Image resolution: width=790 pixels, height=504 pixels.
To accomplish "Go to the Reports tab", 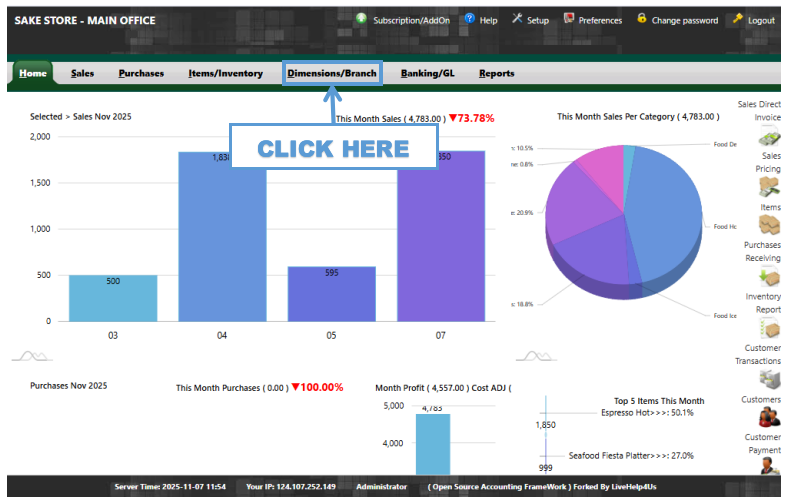I will pyautogui.click(x=496, y=73).
